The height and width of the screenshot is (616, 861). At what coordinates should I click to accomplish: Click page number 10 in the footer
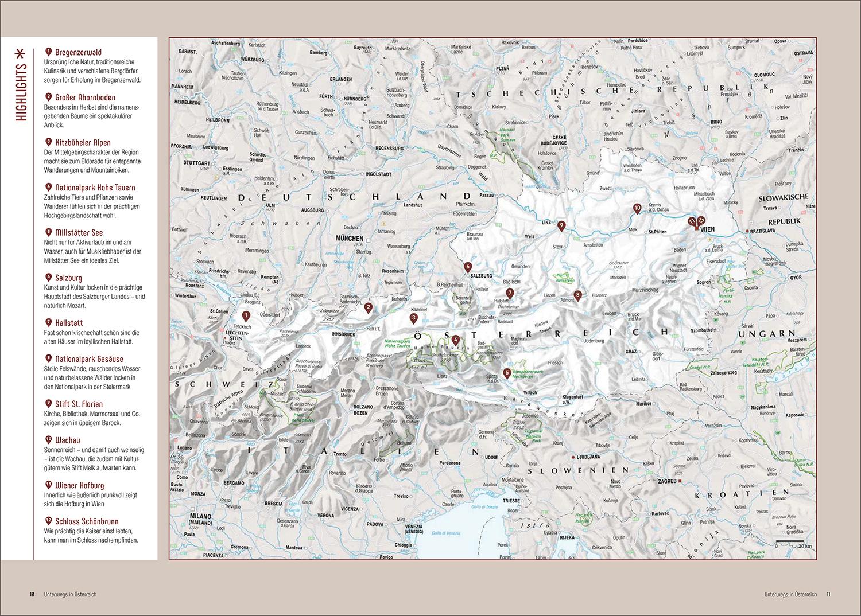33,595
